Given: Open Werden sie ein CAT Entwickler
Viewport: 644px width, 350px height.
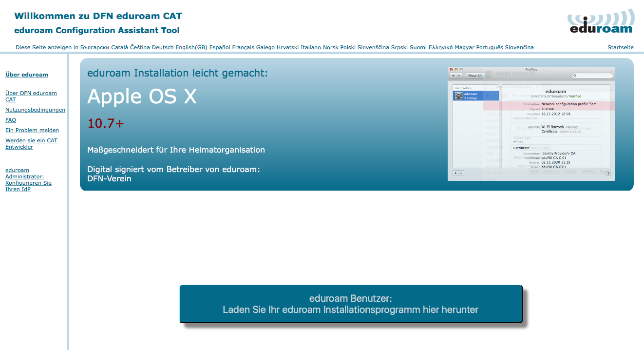Looking at the screenshot, I should pos(31,143).
